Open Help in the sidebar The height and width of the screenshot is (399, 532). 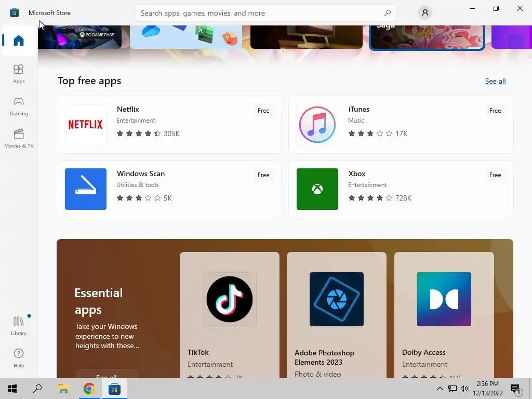point(19,358)
